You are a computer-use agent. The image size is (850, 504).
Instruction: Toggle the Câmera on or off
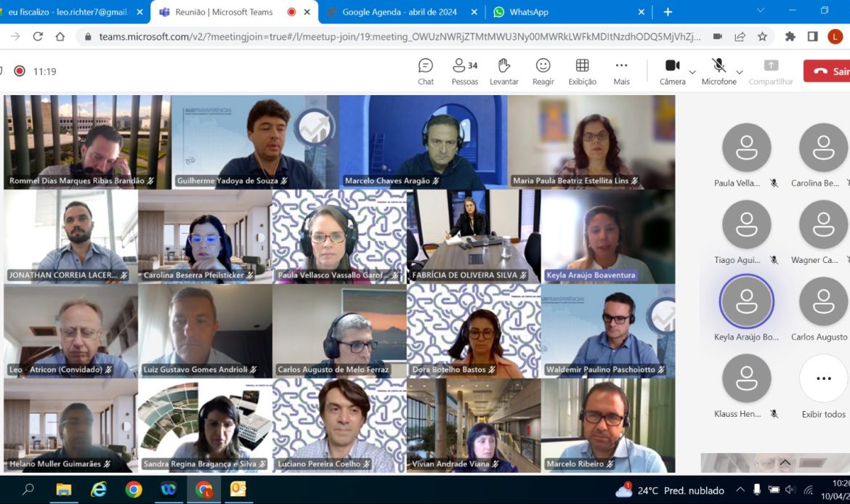(672, 72)
